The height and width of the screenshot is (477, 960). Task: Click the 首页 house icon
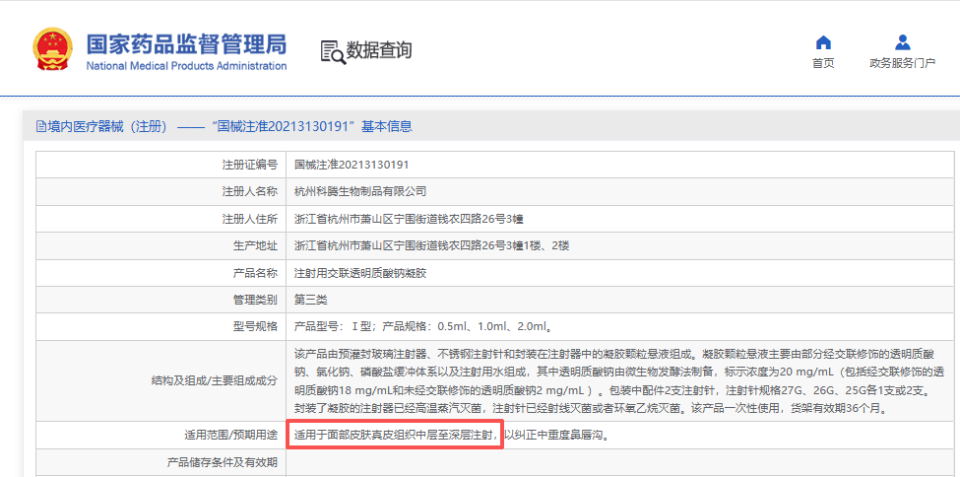[x=823, y=43]
